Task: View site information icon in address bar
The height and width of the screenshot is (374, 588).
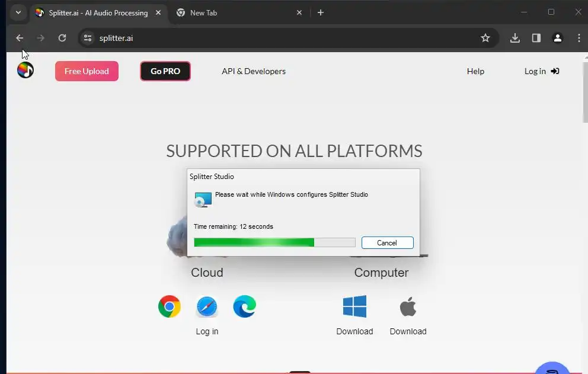Action: pyautogui.click(x=88, y=38)
